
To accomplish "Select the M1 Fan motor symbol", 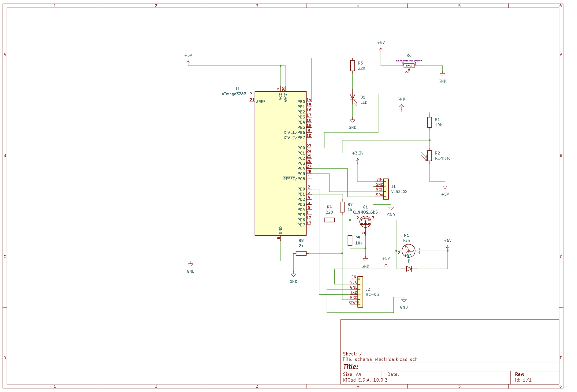I will [409, 251].
